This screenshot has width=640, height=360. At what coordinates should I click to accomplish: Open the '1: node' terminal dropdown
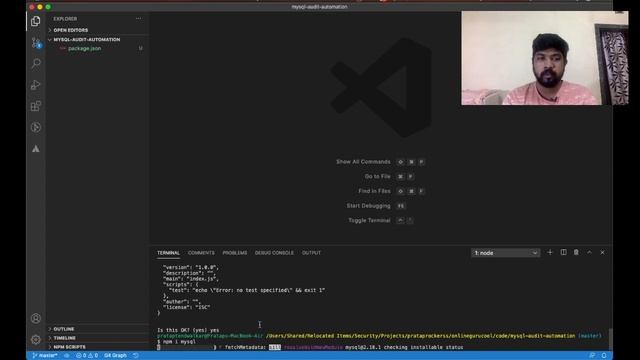506,253
